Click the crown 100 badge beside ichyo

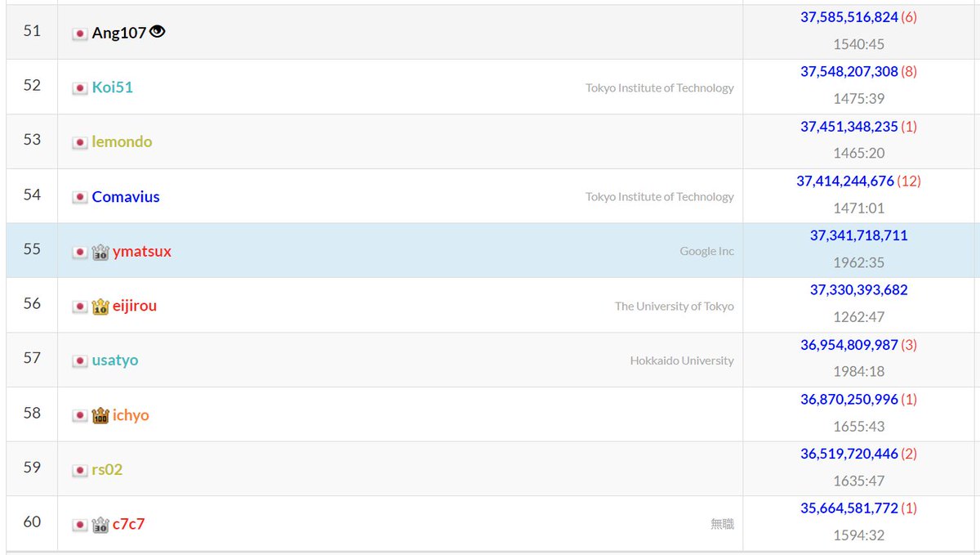click(x=100, y=415)
